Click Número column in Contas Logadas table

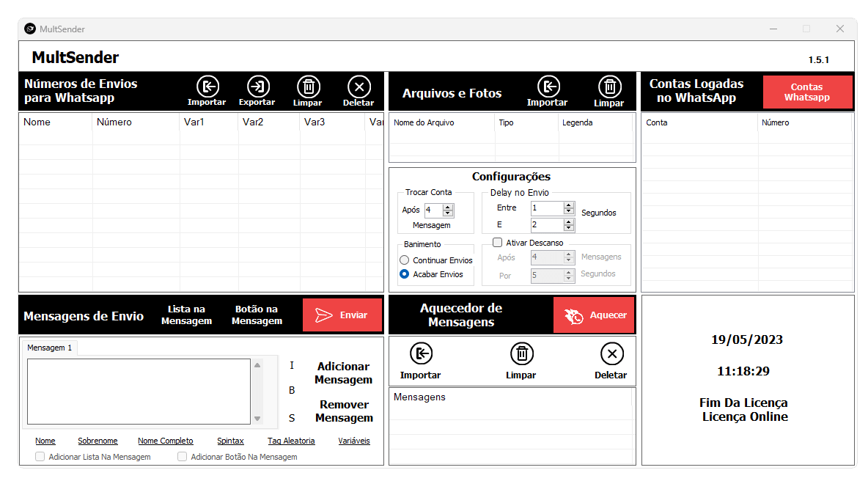[804, 123]
